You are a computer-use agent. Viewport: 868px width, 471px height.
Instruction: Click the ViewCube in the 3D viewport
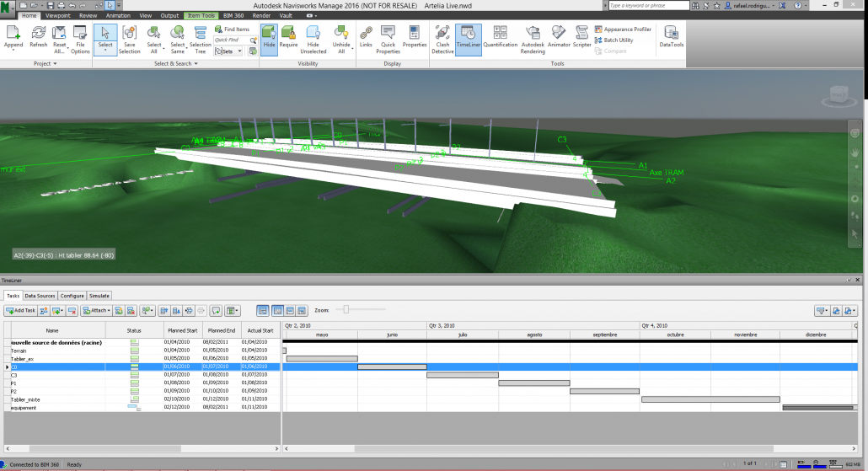coord(838,94)
